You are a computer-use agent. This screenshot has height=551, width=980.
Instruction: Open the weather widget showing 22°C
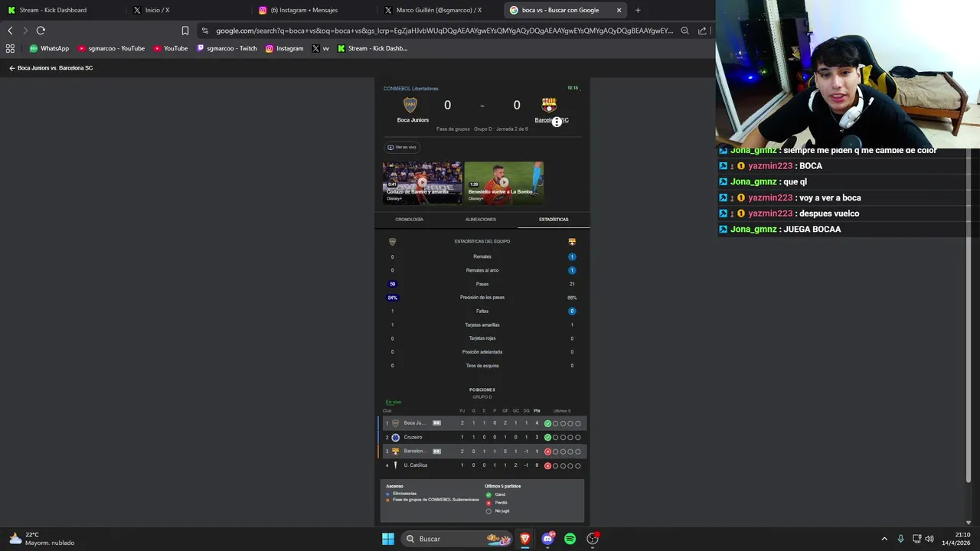click(x=42, y=539)
